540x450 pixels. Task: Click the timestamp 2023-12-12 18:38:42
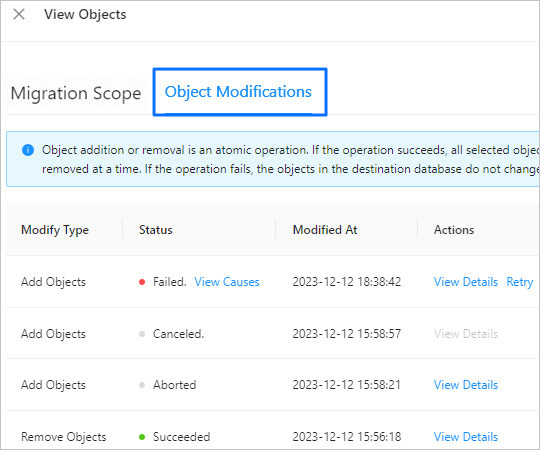pyautogui.click(x=347, y=282)
